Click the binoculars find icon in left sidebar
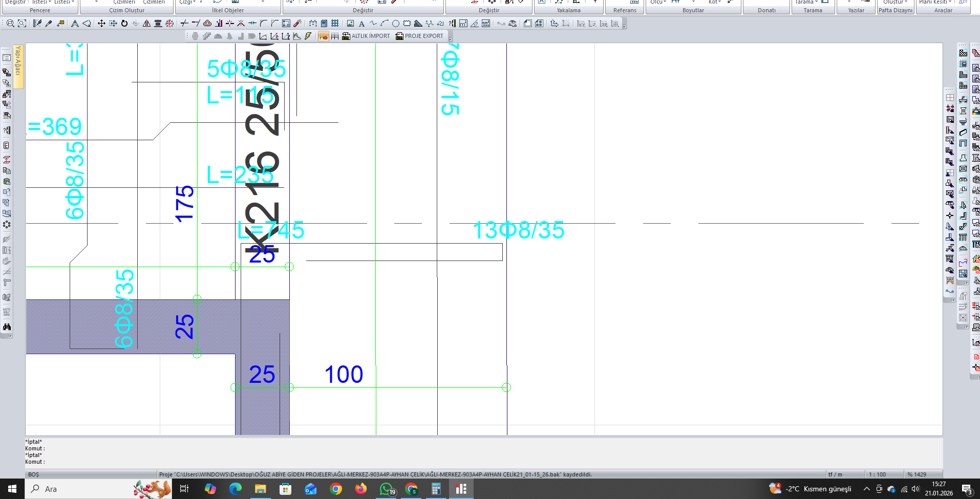The image size is (980, 499). tap(7, 327)
